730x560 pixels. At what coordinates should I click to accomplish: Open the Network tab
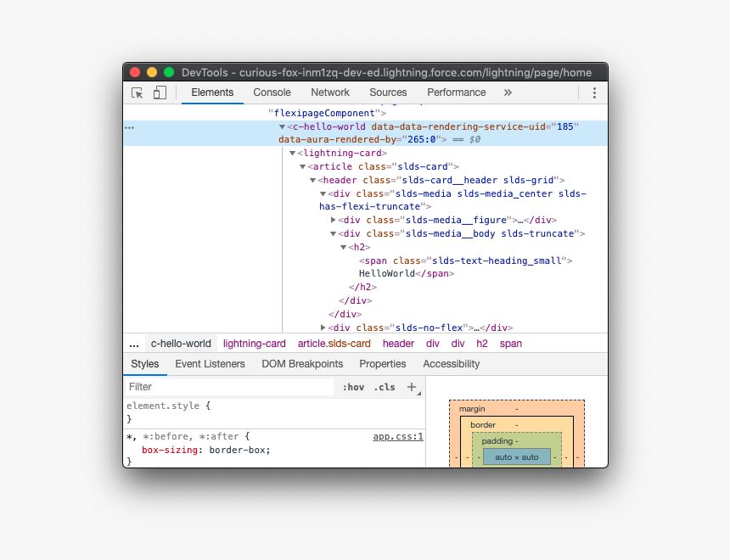[x=330, y=92]
